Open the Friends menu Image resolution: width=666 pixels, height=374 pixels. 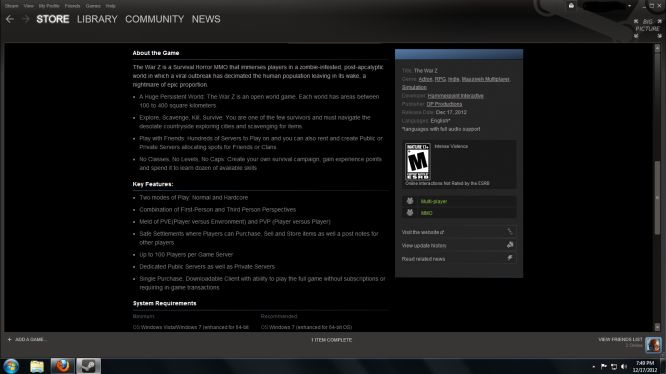(72, 6)
